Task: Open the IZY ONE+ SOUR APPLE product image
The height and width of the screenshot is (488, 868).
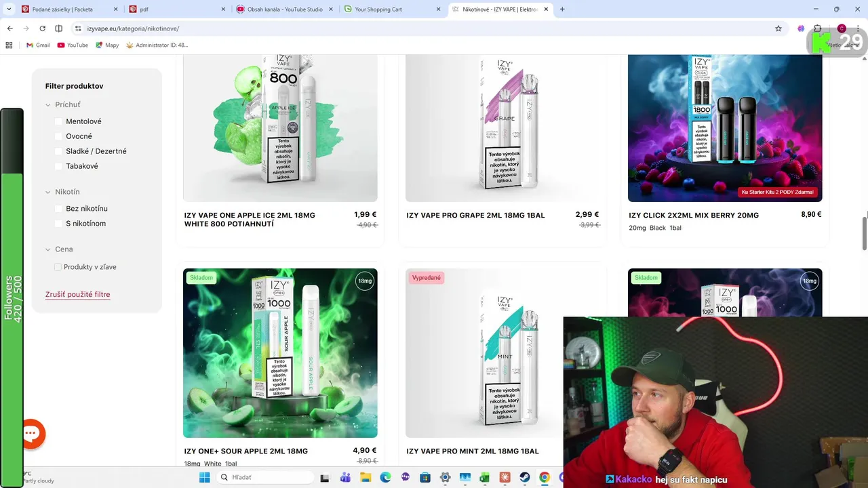Action: pos(280,353)
